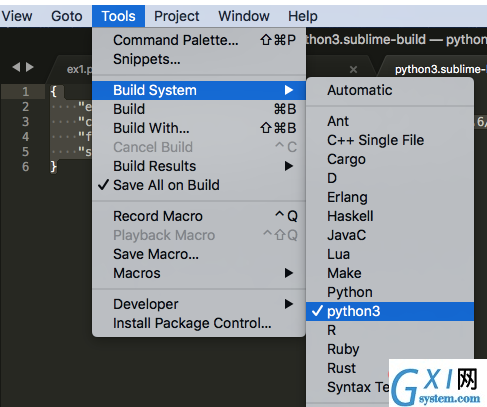Switch to python3.sublime-build tab
This screenshot has width=487, height=407.
point(440,69)
